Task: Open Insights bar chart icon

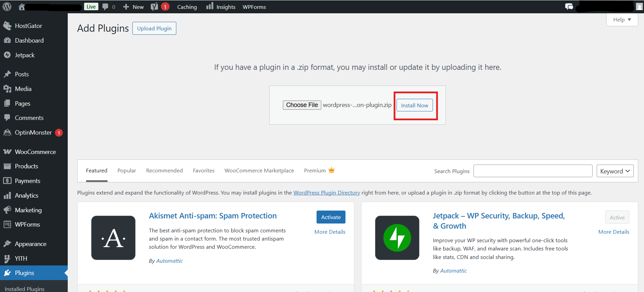Action: (x=210, y=6)
